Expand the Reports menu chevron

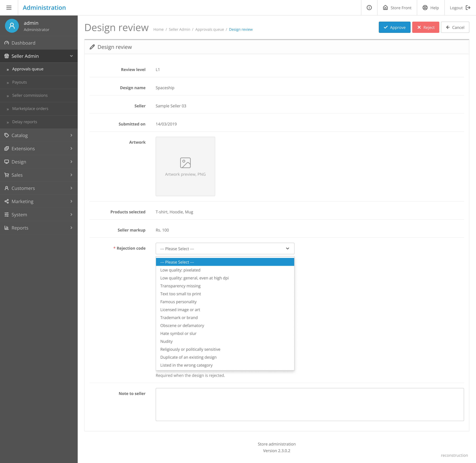tap(71, 228)
